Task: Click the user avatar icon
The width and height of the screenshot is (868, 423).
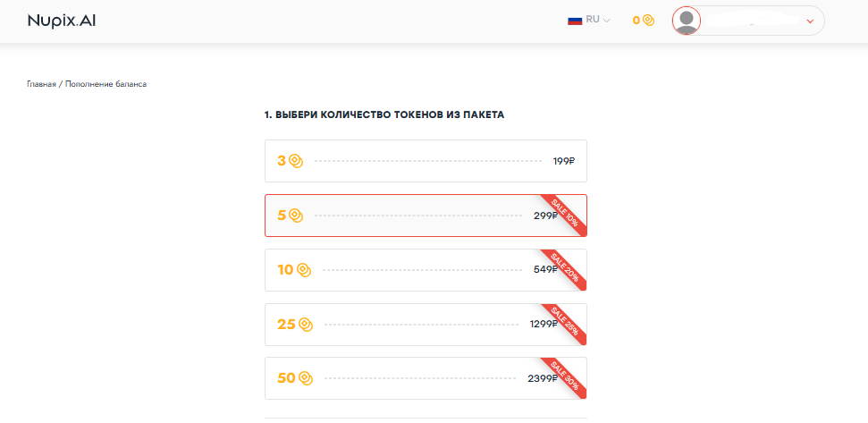Action: (x=687, y=21)
